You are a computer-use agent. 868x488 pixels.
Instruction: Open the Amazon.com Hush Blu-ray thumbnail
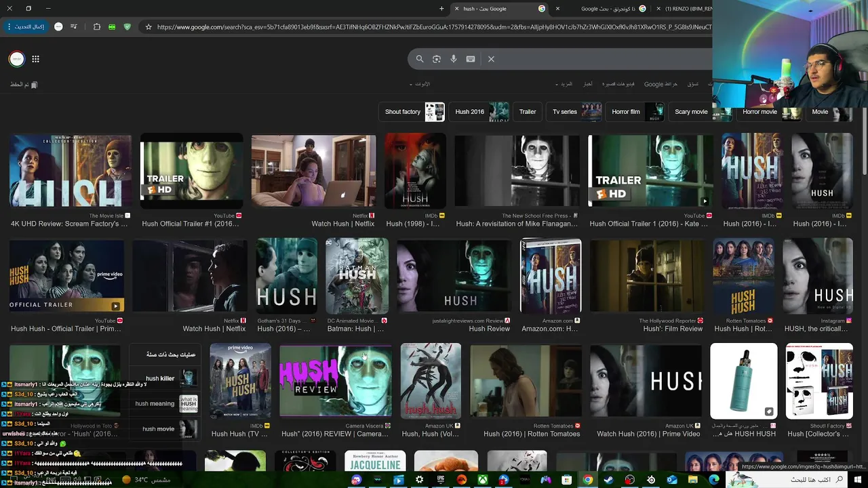pyautogui.click(x=551, y=276)
